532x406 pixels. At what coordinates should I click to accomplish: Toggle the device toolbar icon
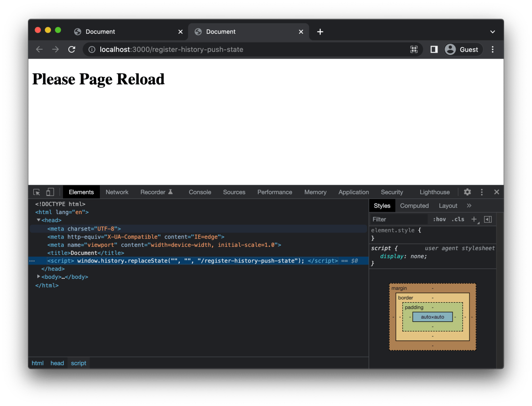[50, 192]
